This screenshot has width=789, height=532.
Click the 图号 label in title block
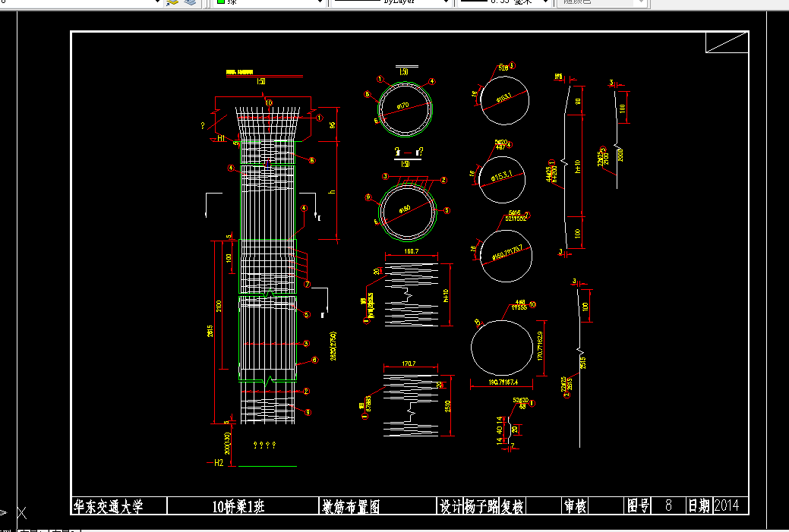coord(639,506)
